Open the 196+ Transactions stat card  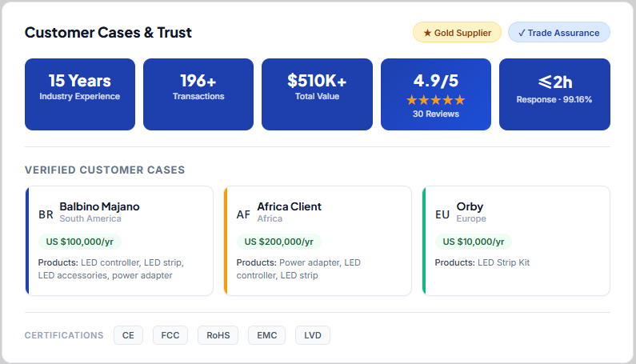pos(198,94)
